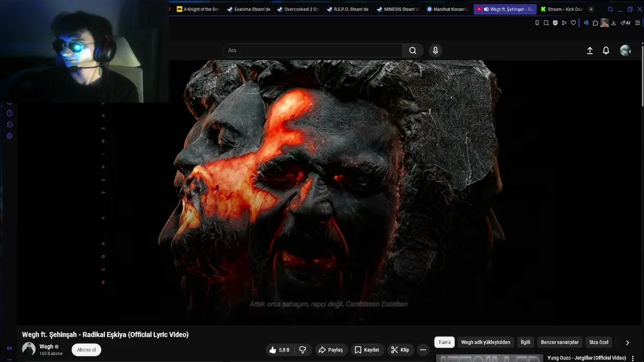Open a new browser tab with plus
Screen dimensions: 644x362
click(x=591, y=9)
